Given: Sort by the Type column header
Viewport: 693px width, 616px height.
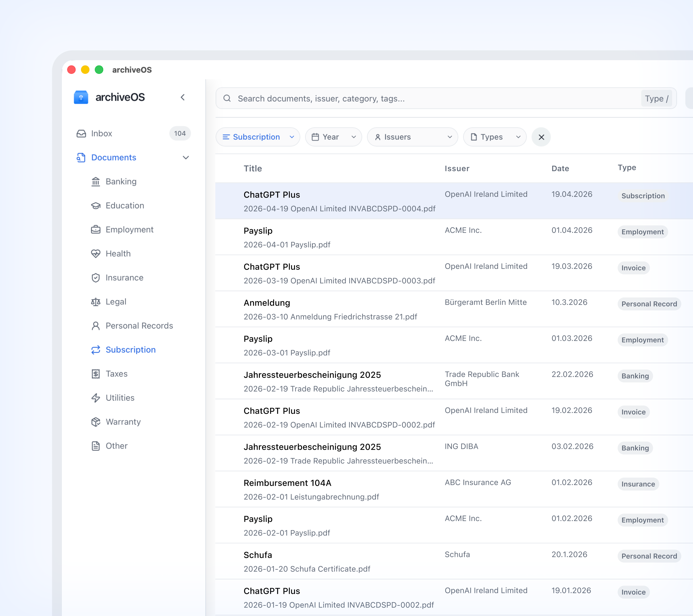Looking at the screenshot, I should (627, 167).
